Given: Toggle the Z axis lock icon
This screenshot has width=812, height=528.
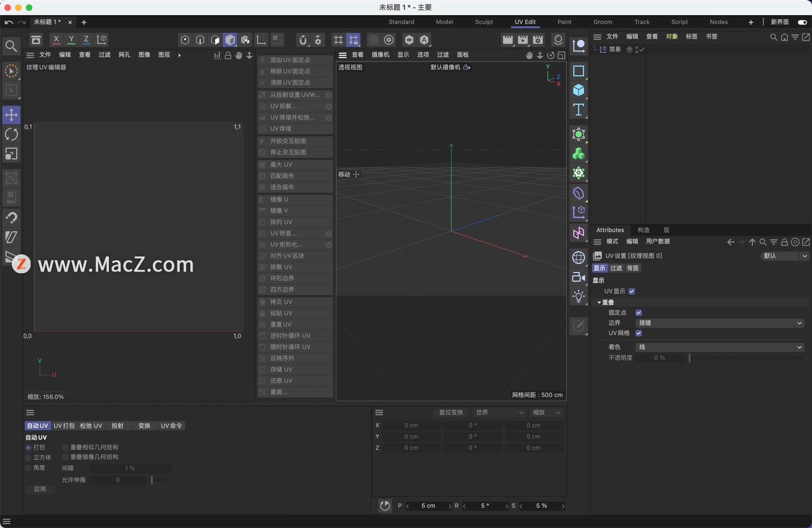Looking at the screenshot, I should tap(86, 40).
